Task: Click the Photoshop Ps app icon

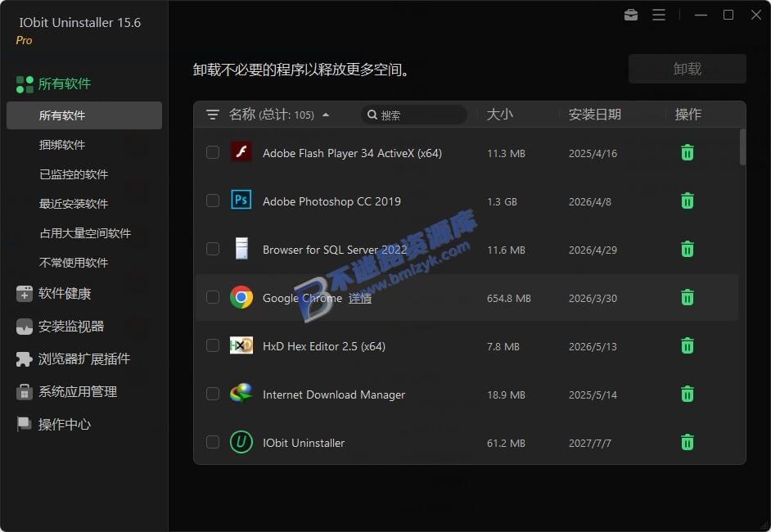Action: [241, 201]
